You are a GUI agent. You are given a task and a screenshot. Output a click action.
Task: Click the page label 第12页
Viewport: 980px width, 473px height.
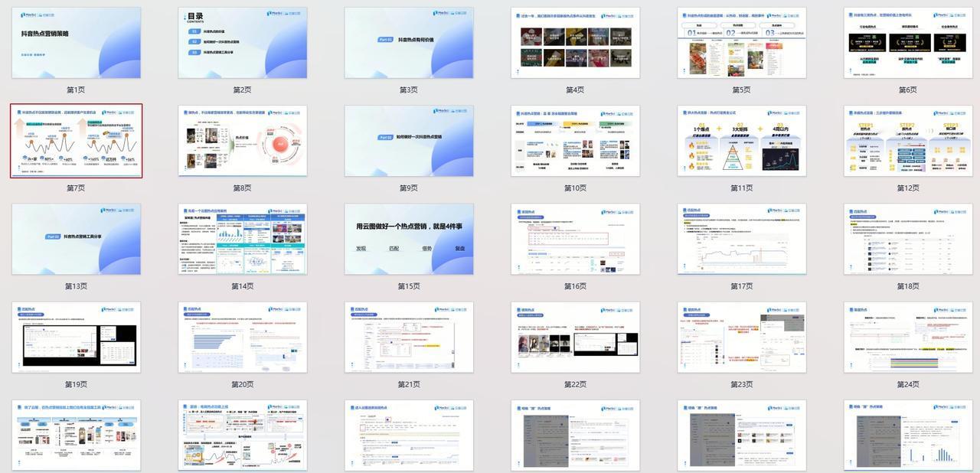click(908, 188)
